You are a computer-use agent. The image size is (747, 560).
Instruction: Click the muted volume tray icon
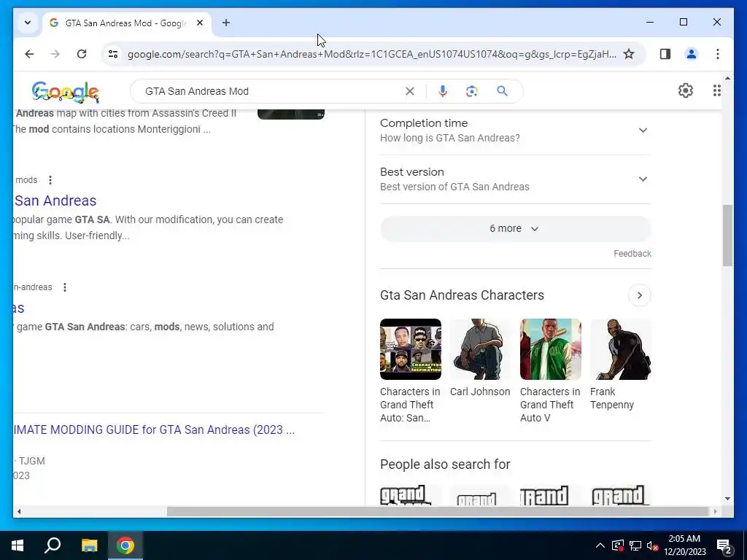[652, 545]
